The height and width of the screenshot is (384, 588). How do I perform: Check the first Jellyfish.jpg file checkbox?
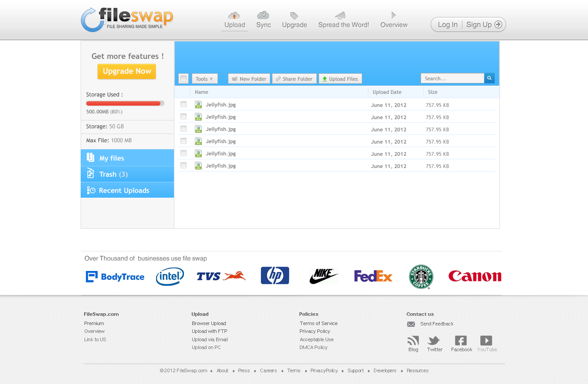point(184,105)
